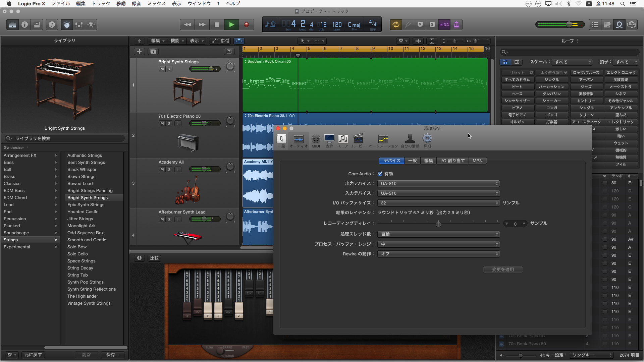Open output device (出力デバイス) UA-S10 dropdown

click(x=438, y=183)
